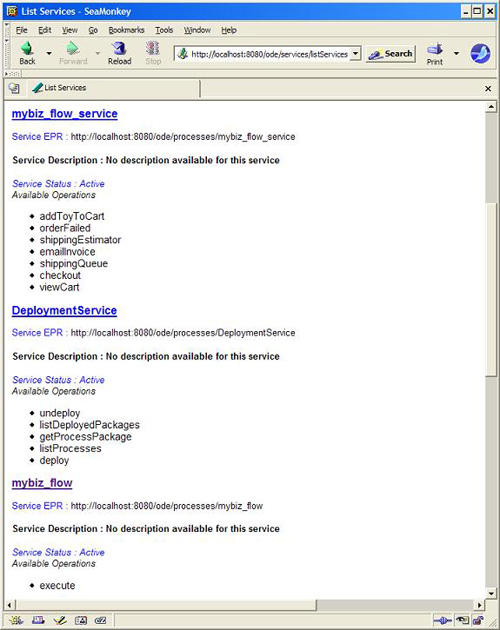500x630 pixels.
Task: Click the vertical scrollbar down arrow
Action: click(x=491, y=593)
